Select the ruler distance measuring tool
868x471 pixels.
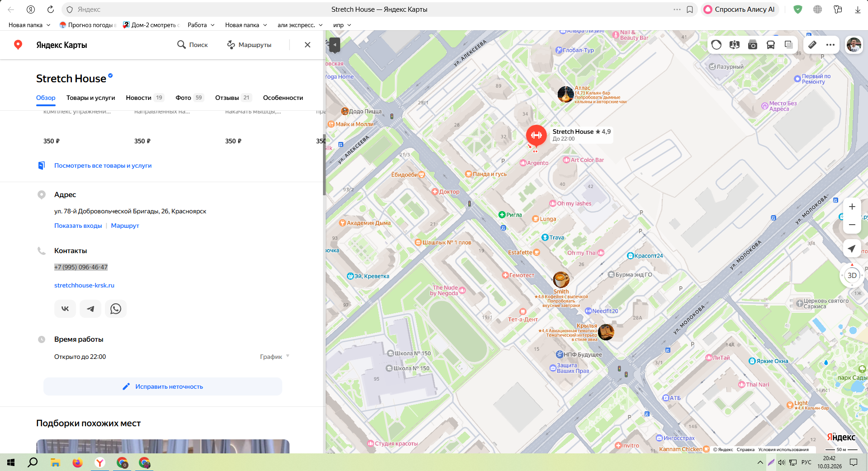point(812,45)
